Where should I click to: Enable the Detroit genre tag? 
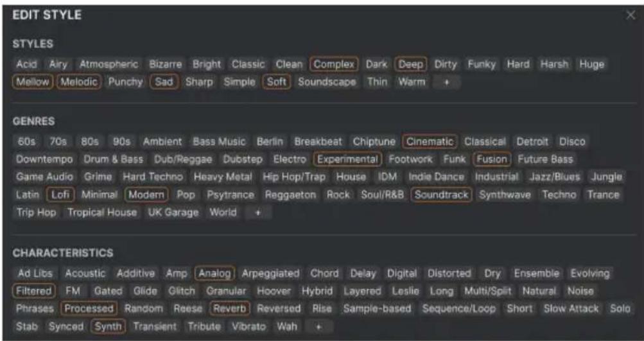pyautogui.click(x=532, y=142)
